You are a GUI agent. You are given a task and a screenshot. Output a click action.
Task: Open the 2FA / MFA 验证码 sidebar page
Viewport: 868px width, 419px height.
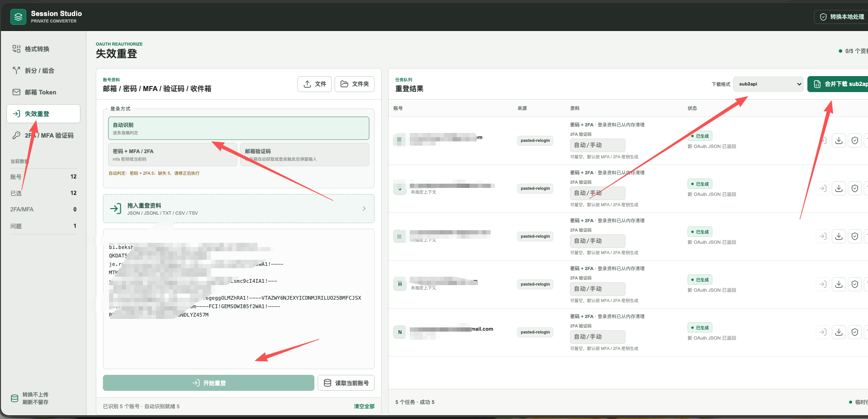[43, 135]
